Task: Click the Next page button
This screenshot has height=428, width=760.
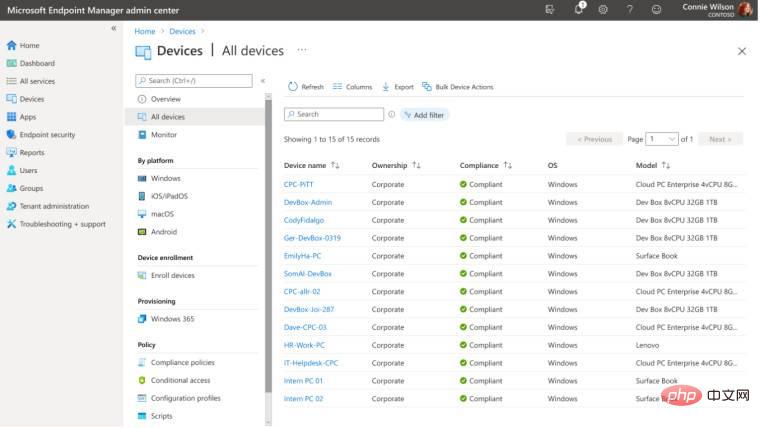Action: point(720,139)
